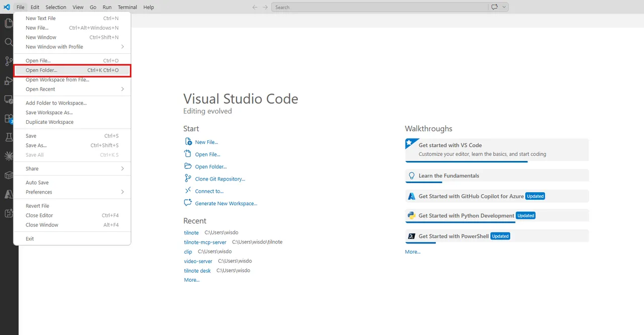The width and height of the screenshot is (644, 335).
Task: Open the Copilot chat icon beside the search bar
Action: [x=495, y=7]
